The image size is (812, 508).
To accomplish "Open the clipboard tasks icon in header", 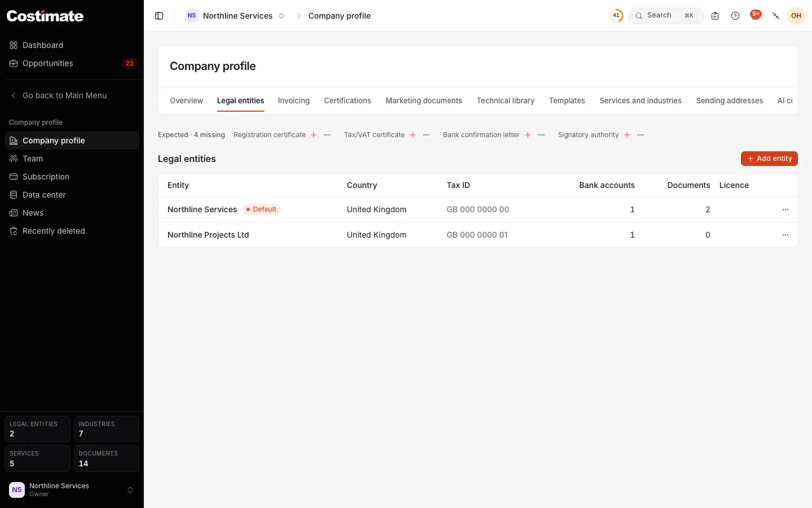I will click(715, 16).
